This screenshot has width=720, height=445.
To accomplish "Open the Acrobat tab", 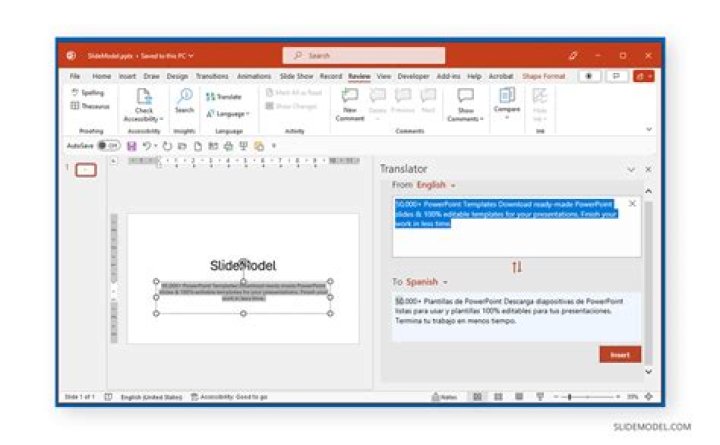I will [501, 76].
